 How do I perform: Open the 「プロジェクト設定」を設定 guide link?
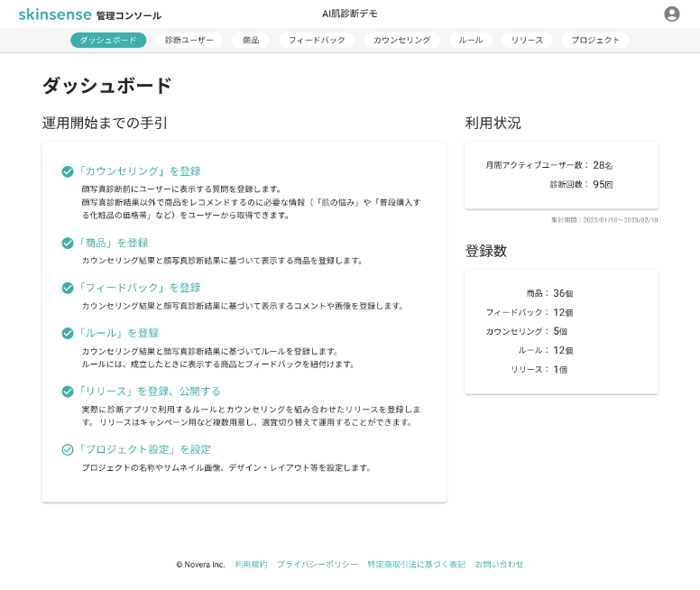point(143,449)
